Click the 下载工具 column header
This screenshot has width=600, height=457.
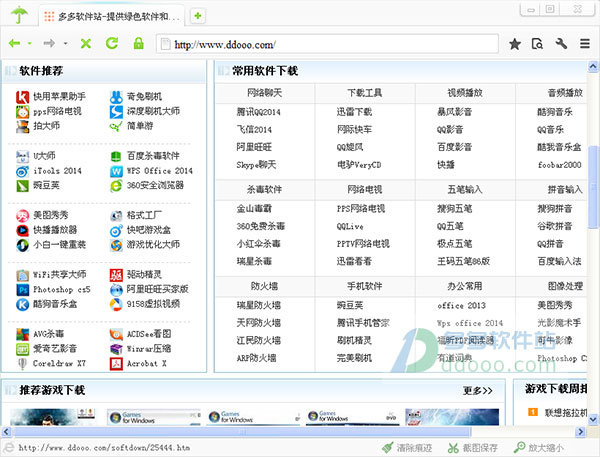point(364,93)
